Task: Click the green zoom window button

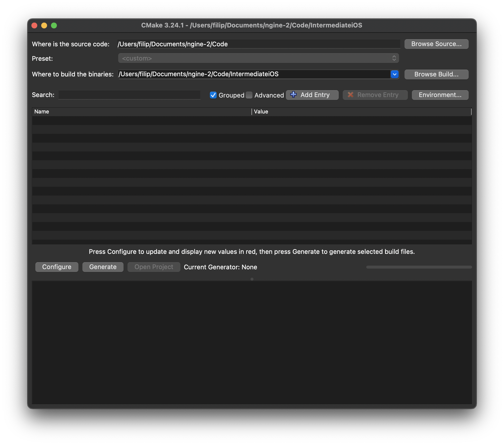Action: (54, 25)
